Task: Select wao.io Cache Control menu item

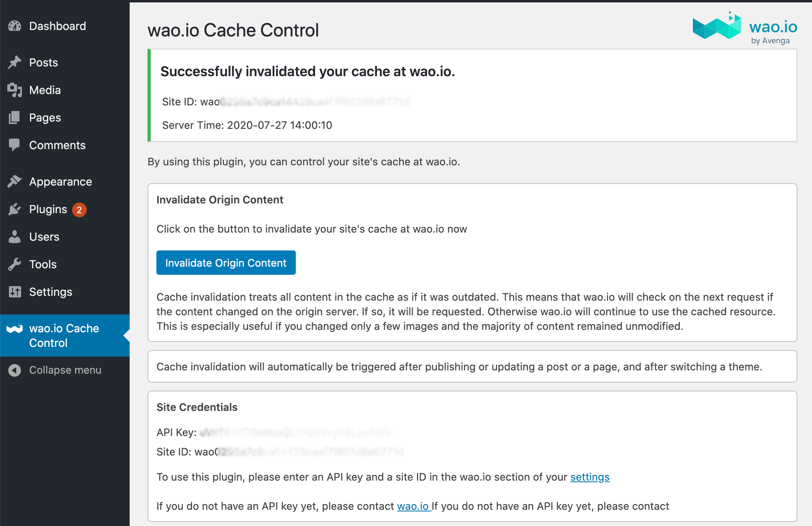Action: [65, 336]
